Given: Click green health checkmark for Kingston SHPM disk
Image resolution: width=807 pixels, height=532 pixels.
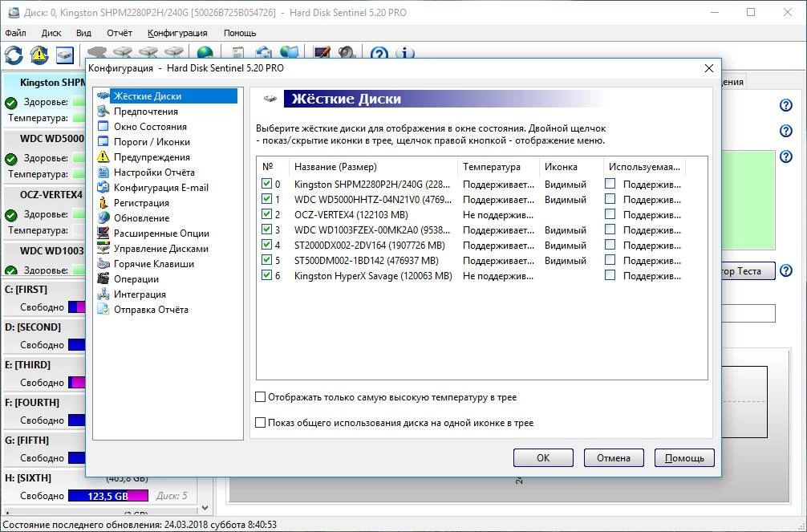Looking at the screenshot, I should pyautogui.click(x=10, y=103).
